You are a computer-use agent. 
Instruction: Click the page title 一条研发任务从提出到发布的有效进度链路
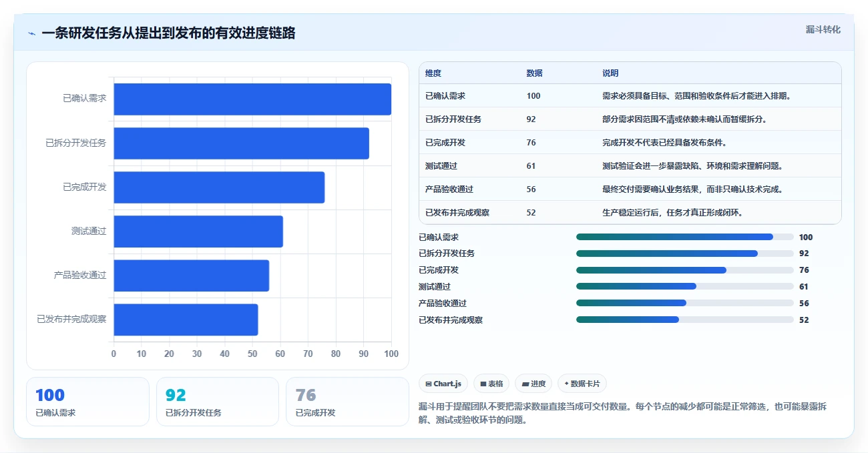point(168,33)
